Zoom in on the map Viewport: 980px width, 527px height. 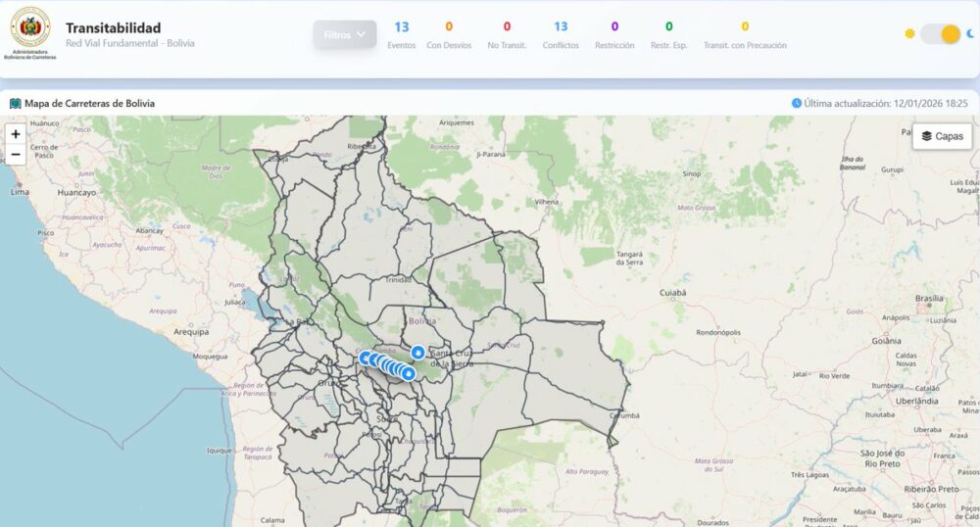coord(16,134)
